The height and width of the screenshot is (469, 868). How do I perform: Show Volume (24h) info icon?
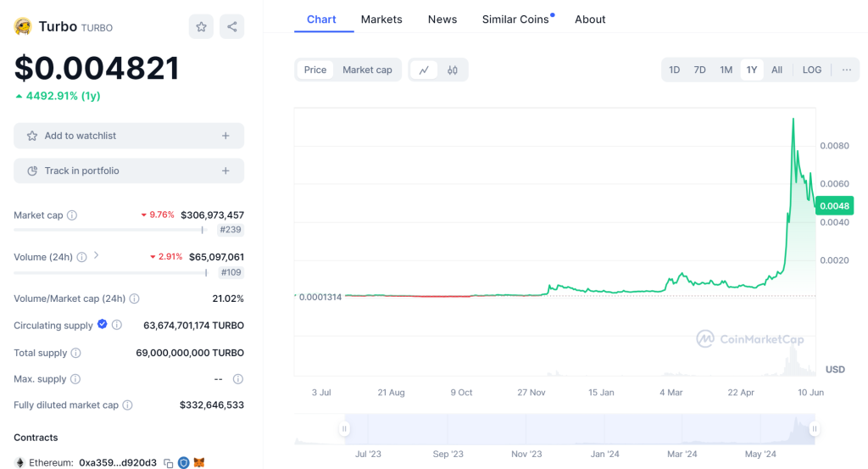tap(81, 257)
